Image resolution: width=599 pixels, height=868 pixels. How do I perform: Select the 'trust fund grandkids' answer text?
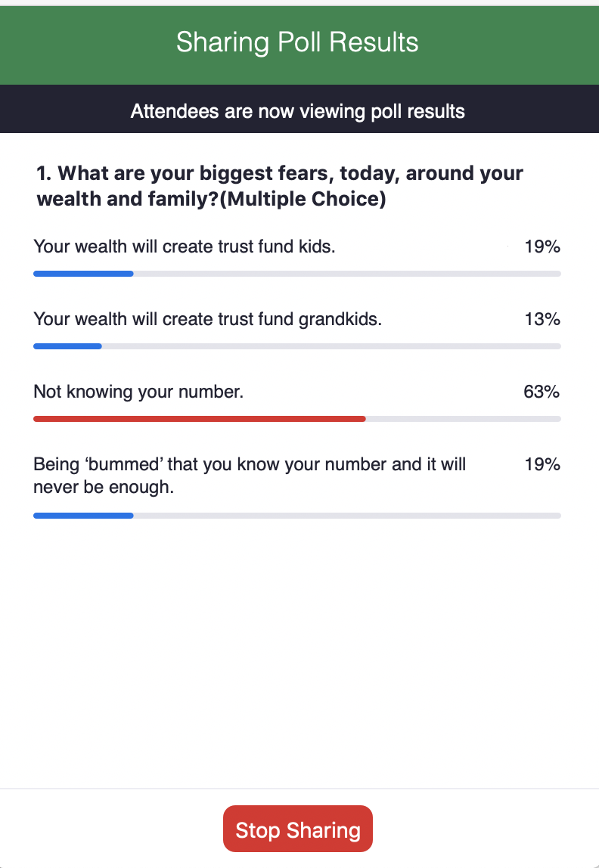[208, 319]
